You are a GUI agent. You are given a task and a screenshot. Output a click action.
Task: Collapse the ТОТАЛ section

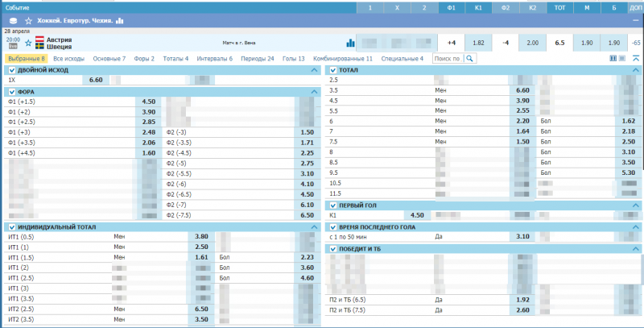coord(635,70)
